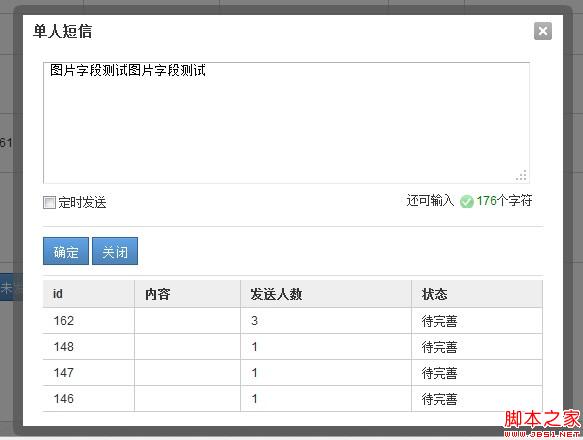Click the 发送人数 column header
The height and width of the screenshot is (440, 583).
tap(326, 294)
